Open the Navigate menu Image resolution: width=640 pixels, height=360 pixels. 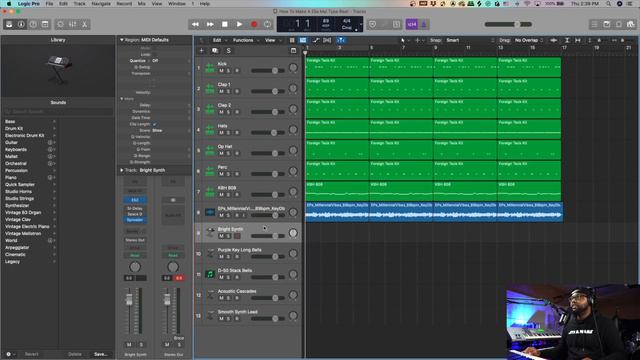point(101,4)
